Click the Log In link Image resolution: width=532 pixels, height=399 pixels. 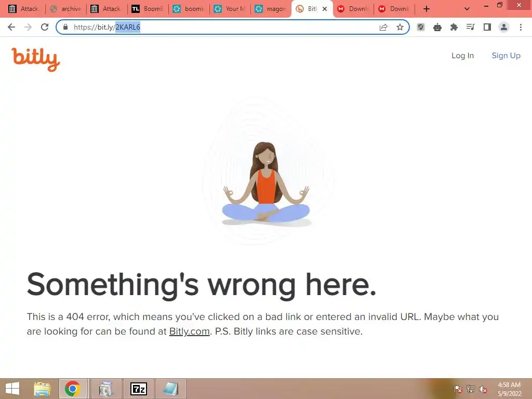click(x=462, y=56)
